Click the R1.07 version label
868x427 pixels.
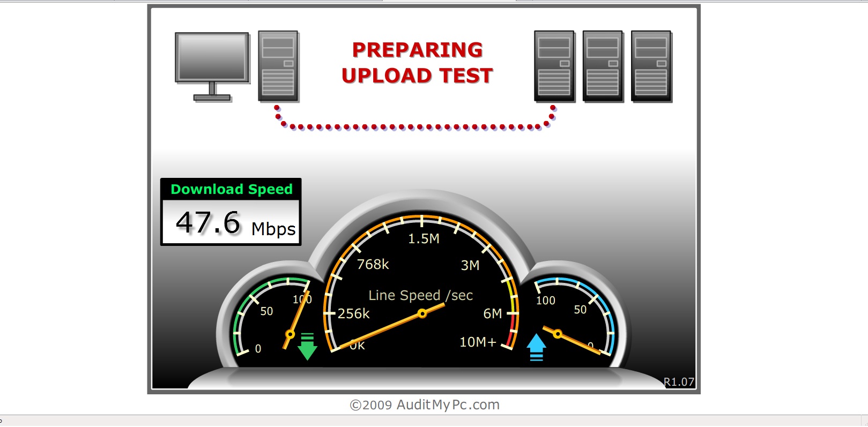pos(679,381)
